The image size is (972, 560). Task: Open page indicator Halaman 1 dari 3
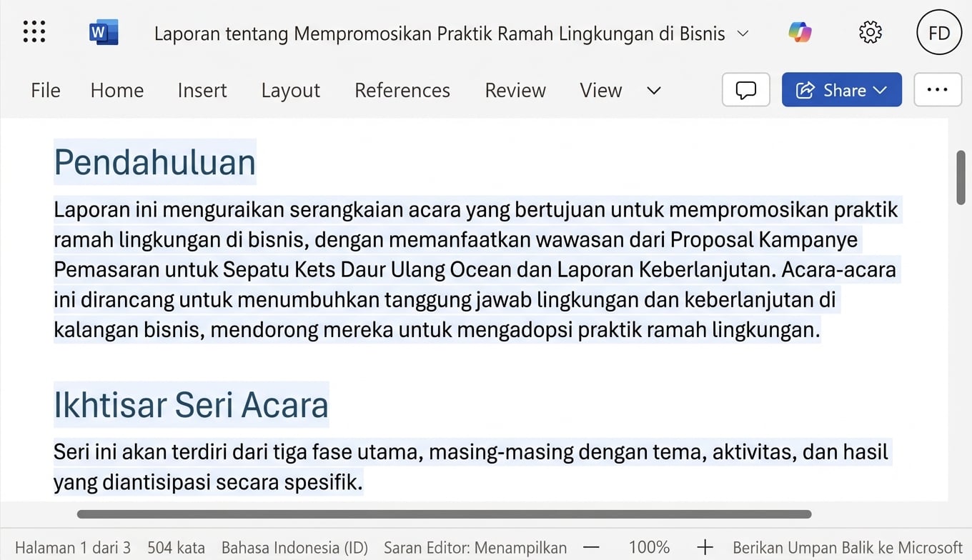click(x=72, y=547)
